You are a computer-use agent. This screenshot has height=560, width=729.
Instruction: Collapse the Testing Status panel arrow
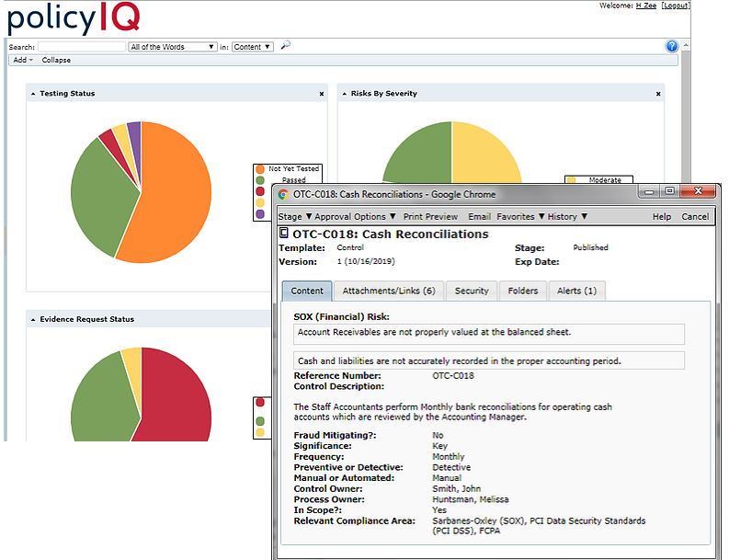(x=33, y=94)
